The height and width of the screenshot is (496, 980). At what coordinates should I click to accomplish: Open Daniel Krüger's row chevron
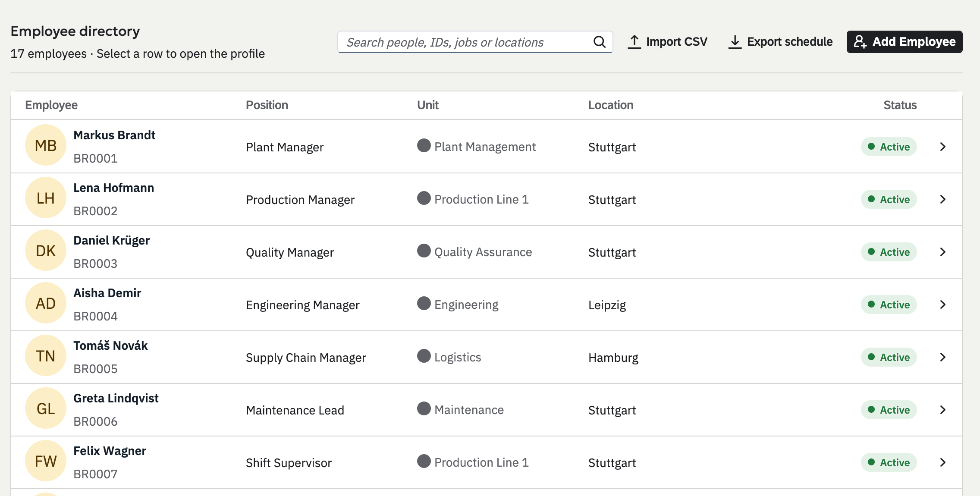(943, 252)
